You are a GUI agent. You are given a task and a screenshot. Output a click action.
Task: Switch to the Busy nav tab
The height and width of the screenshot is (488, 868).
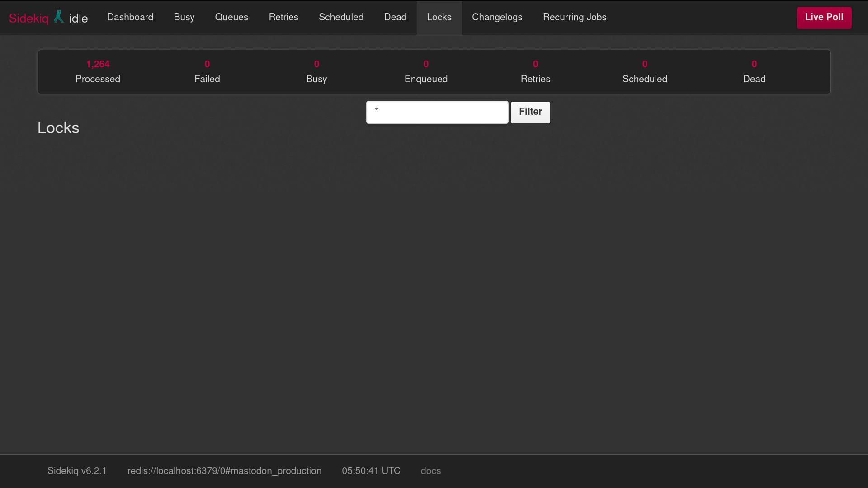click(184, 17)
